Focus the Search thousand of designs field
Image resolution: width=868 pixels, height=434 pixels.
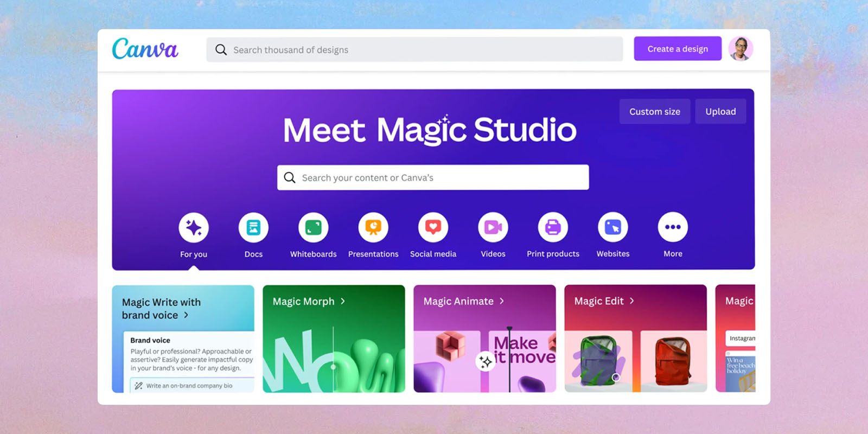pyautogui.click(x=414, y=49)
